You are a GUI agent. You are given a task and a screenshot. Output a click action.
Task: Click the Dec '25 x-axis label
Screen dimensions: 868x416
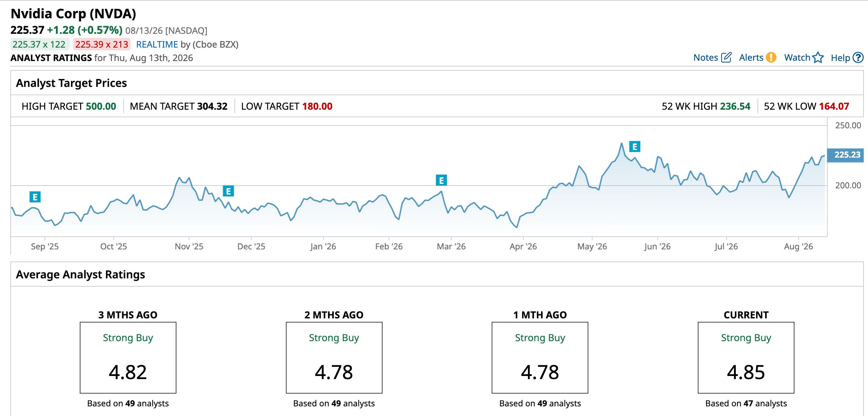(251, 247)
